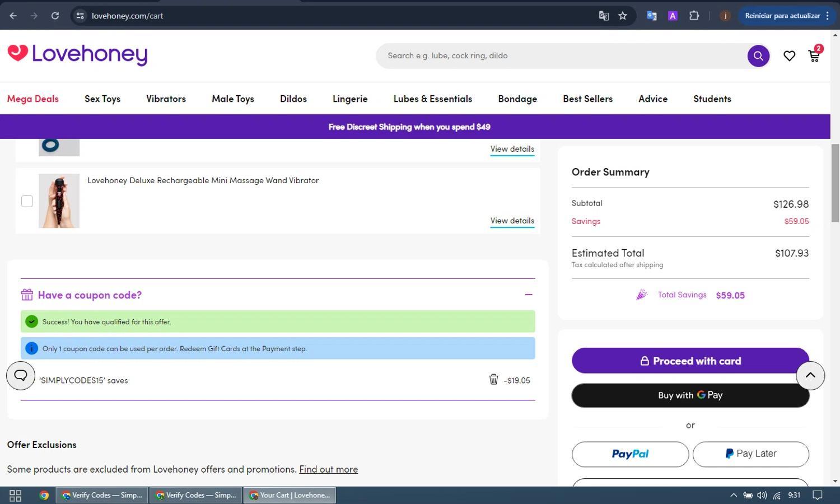Image resolution: width=840 pixels, height=504 pixels.
Task: Click the Free Discreet Shipping banner
Action: pyautogui.click(x=409, y=127)
